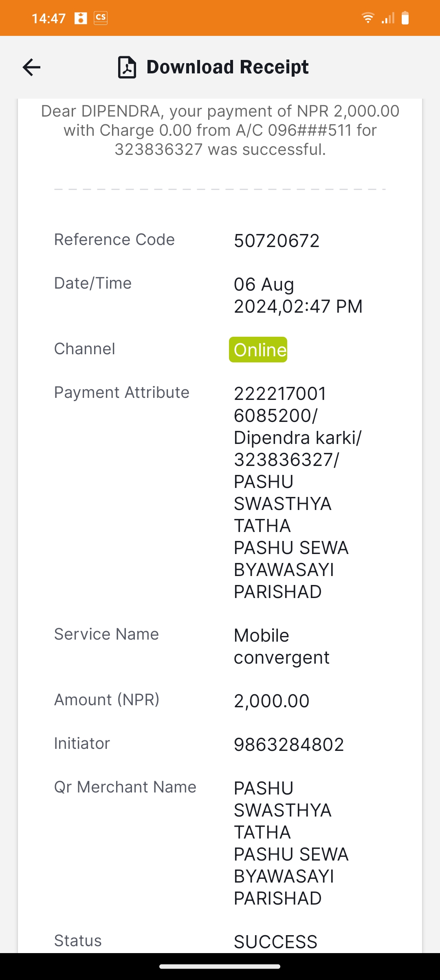Click the PDF receipt document icon
The image size is (440, 980).
click(x=127, y=67)
